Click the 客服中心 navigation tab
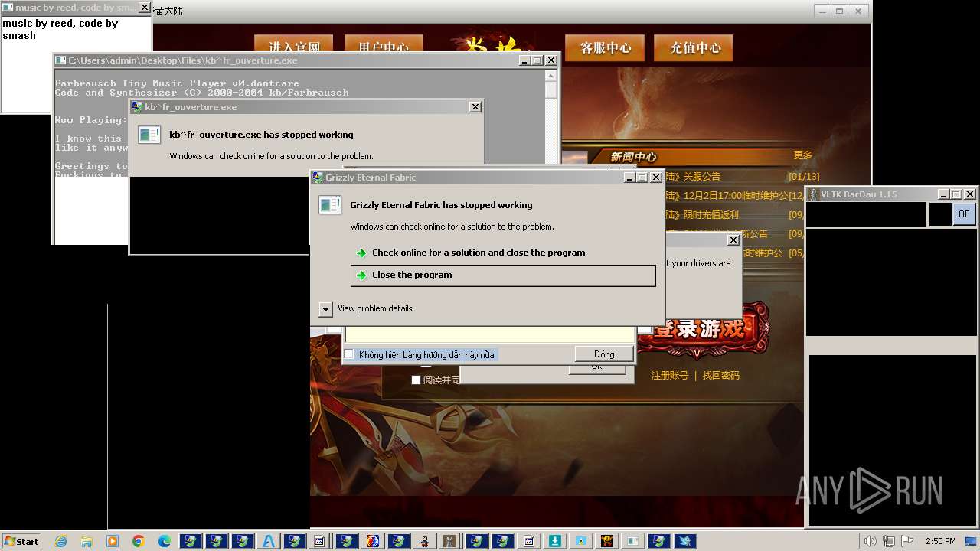980x551 pixels. [605, 47]
